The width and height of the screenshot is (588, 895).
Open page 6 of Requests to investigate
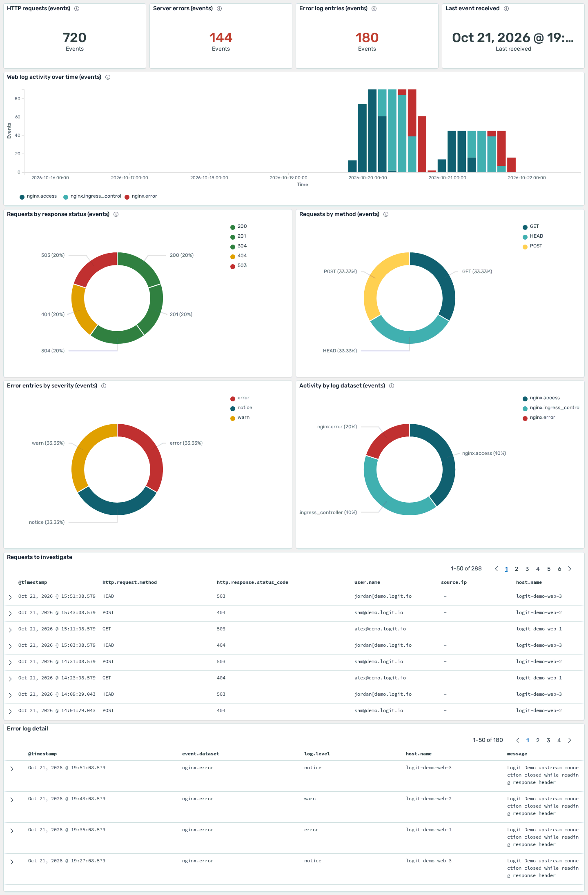click(x=559, y=569)
